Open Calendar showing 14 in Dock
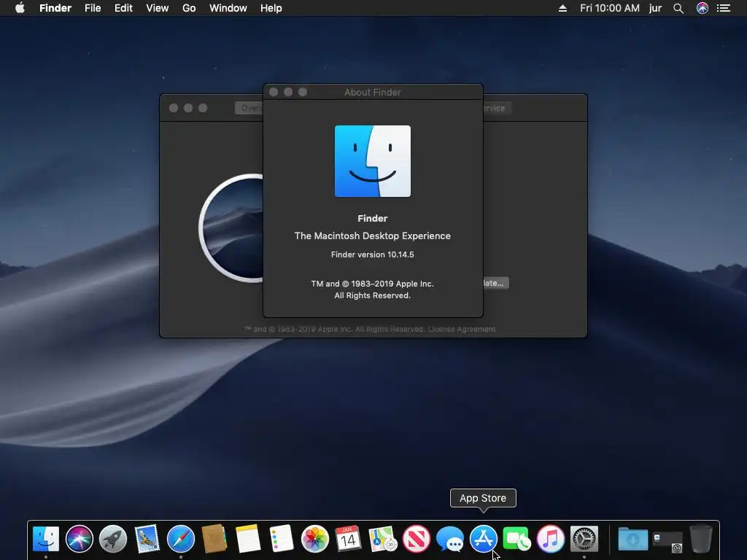This screenshot has width=747, height=560. coord(348,539)
